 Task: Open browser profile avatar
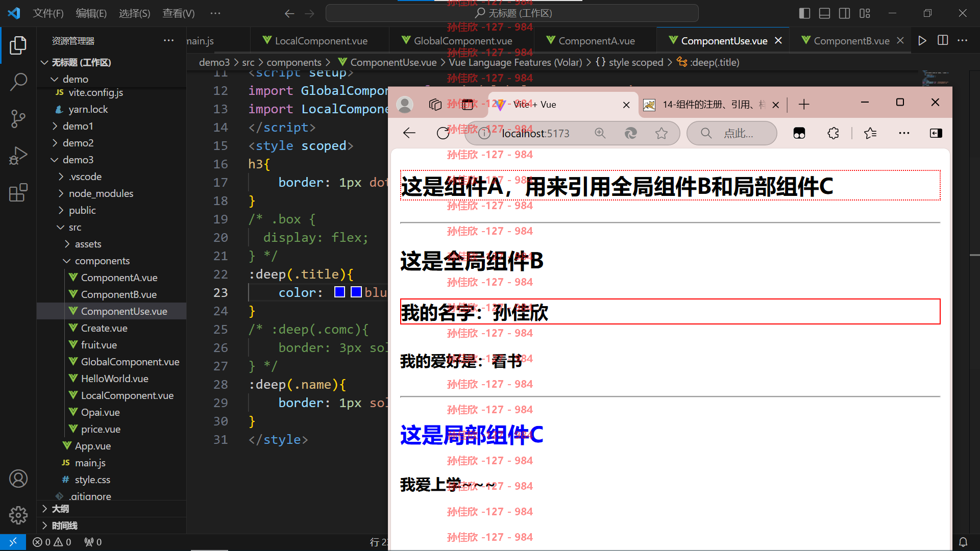[405, 105]
